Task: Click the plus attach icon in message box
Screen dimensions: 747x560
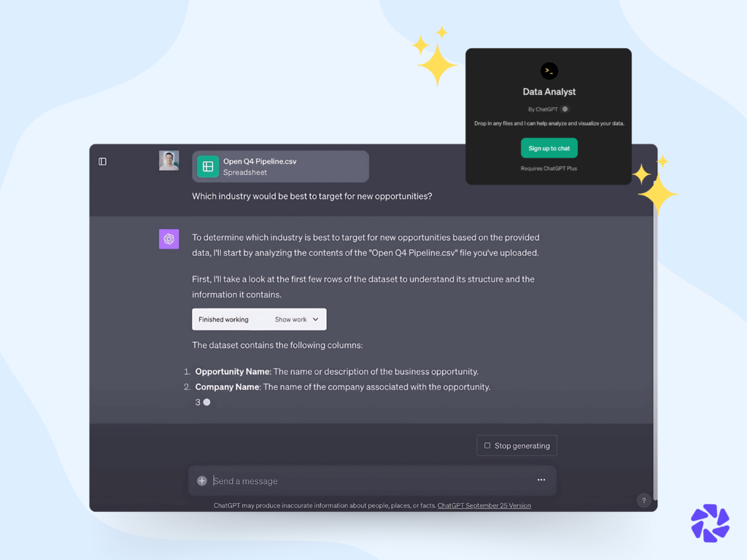Action: pyautogui.click(x=202, y=481)
